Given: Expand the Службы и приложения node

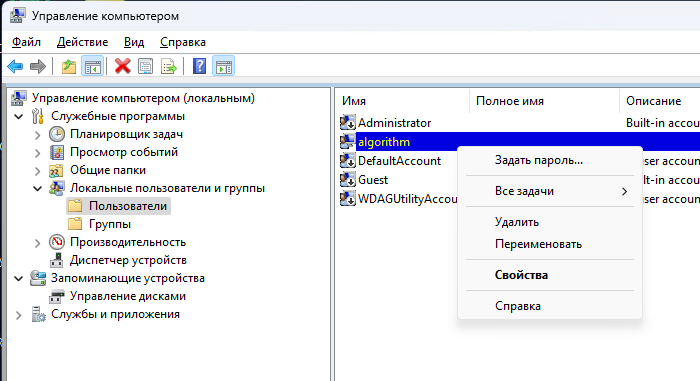Looking at the screenshot, I should point(19,314).
